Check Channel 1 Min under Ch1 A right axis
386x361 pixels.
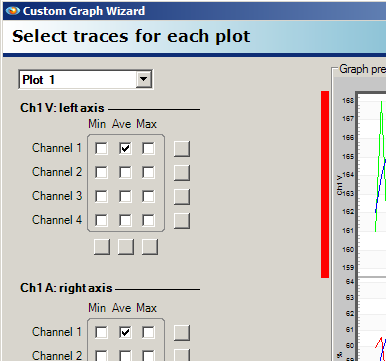(101, 332)
